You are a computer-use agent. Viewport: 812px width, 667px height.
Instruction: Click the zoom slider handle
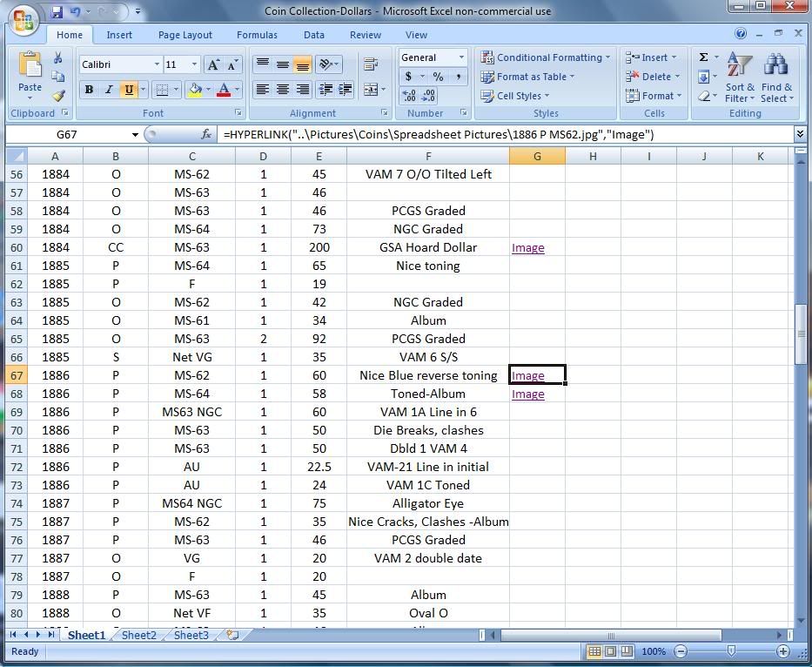(x=731, y=651)
